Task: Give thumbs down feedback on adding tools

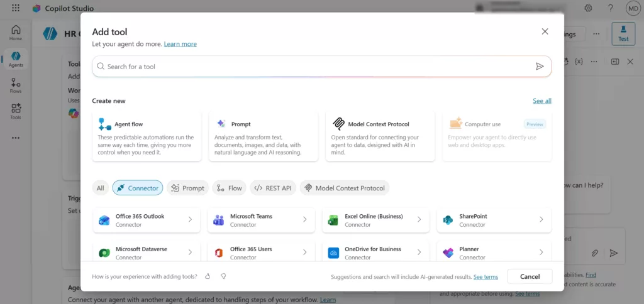Action: [223, 276]
